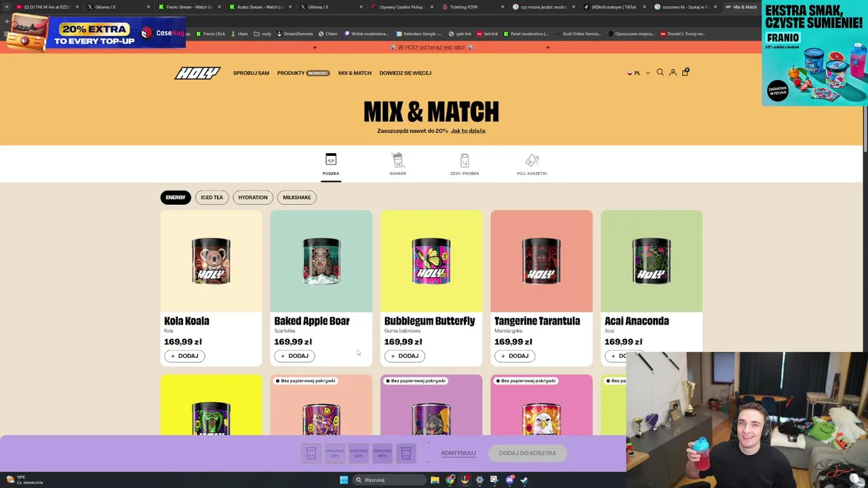This screenshot has width=868, height=488.
Task: Select the Zest. Probek sample set type
Action: (x=465, y=165)
